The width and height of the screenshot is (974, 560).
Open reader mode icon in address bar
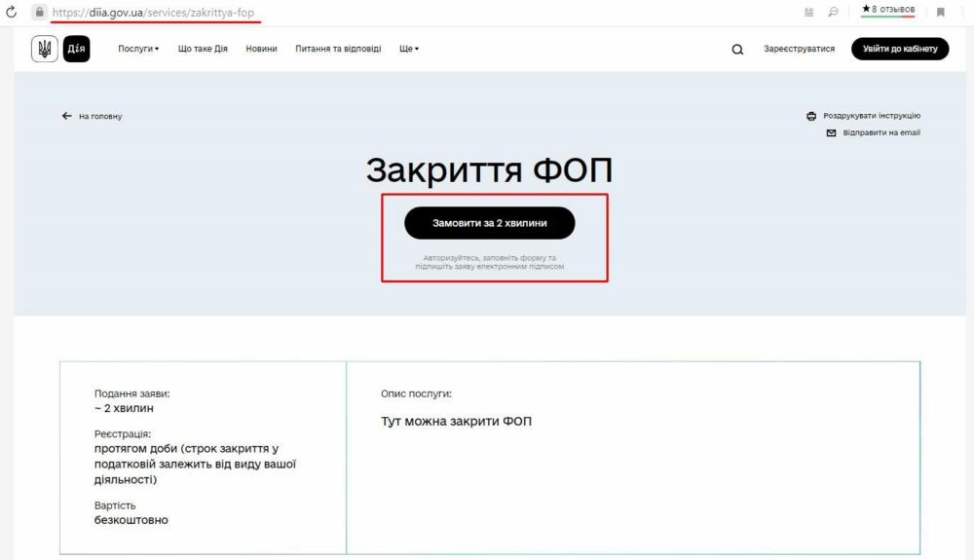coord(808,12)
